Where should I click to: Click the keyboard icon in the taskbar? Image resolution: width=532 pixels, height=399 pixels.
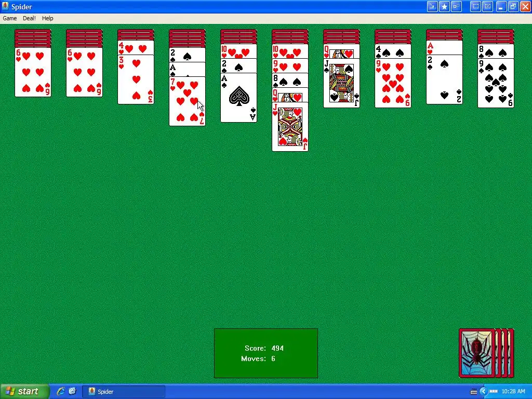pyautogui.click(x=474, y=392)
